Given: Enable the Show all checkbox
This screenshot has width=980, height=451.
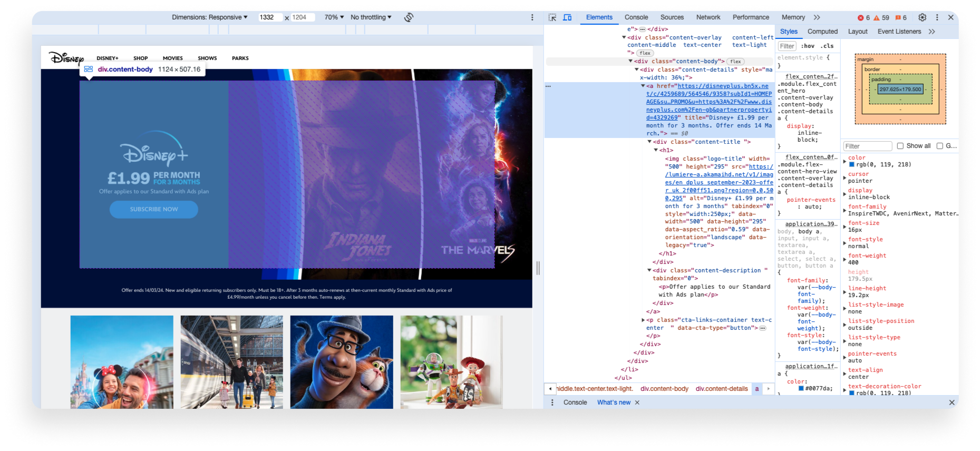Looking at the screenshot, I should pos(900,146).
